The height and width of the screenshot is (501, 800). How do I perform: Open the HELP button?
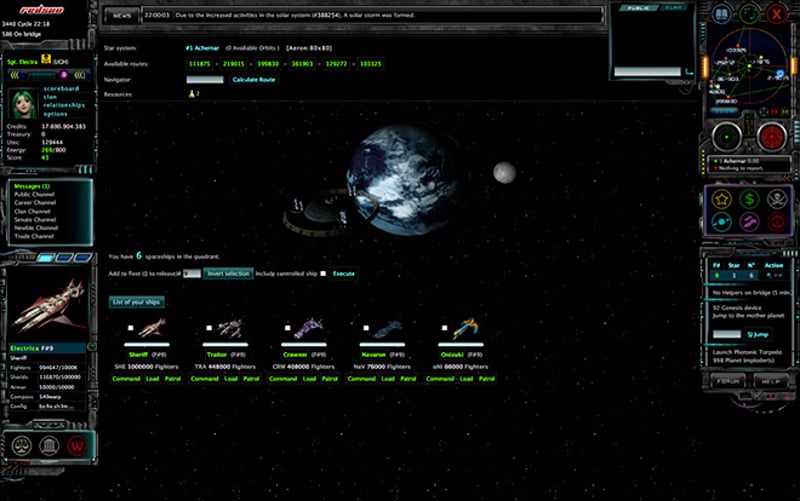(770, 381)
